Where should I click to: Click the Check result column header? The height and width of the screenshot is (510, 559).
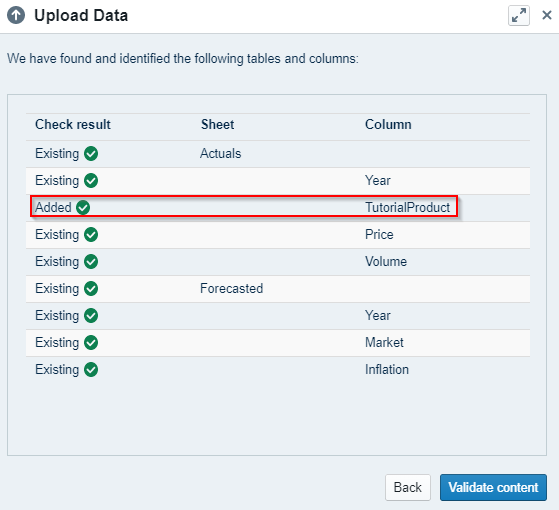73,124
